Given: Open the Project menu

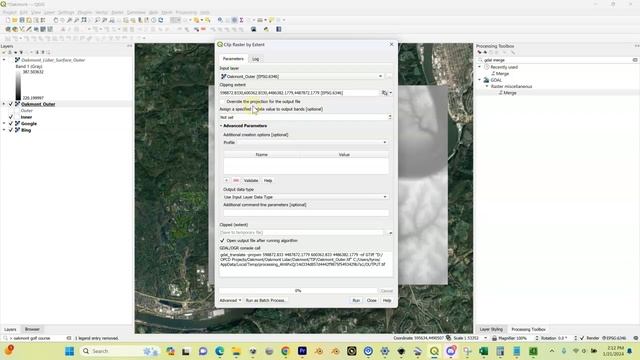Looking at the screenshot, I should pos(9,13).
